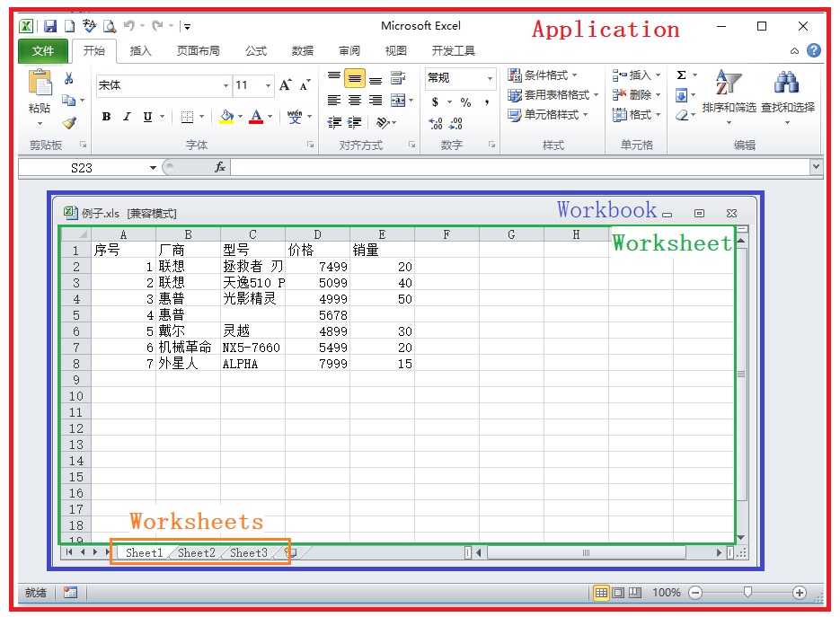Click the zoom slider handle
This screenshot has width=840, height=617.
(747, 592)
